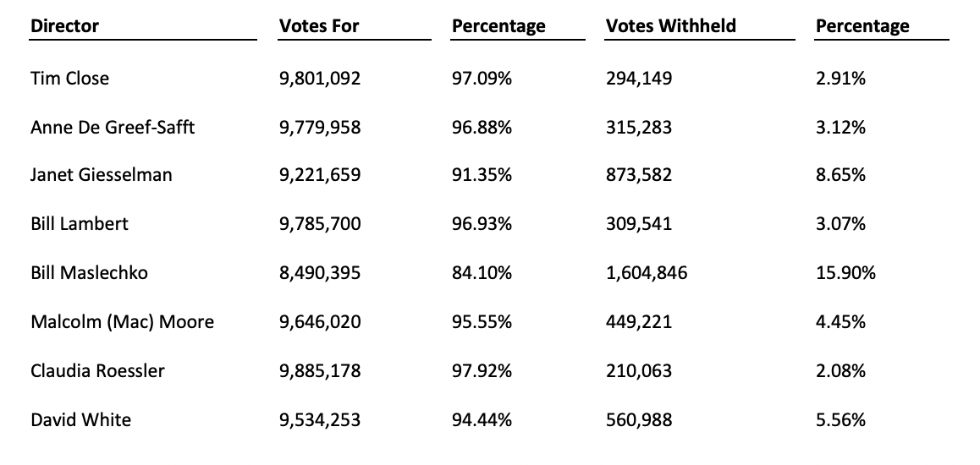Click Janet Giesselman in the Director column

[x=101, y=176]
